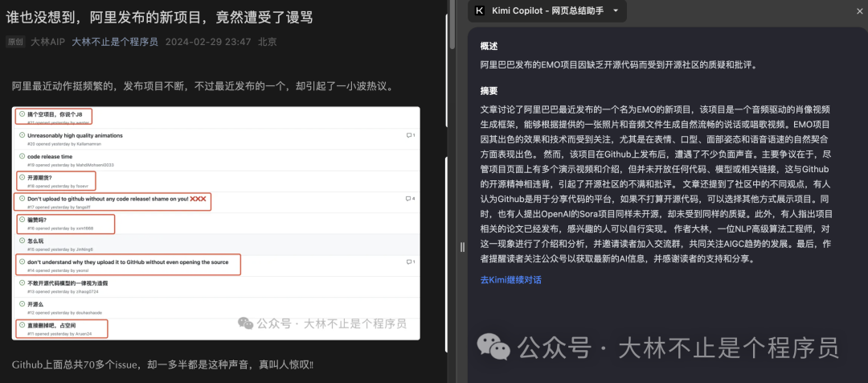Click the 概述 heading in Kimi panel
The image size is (868, 383).
tap(489, 47)
